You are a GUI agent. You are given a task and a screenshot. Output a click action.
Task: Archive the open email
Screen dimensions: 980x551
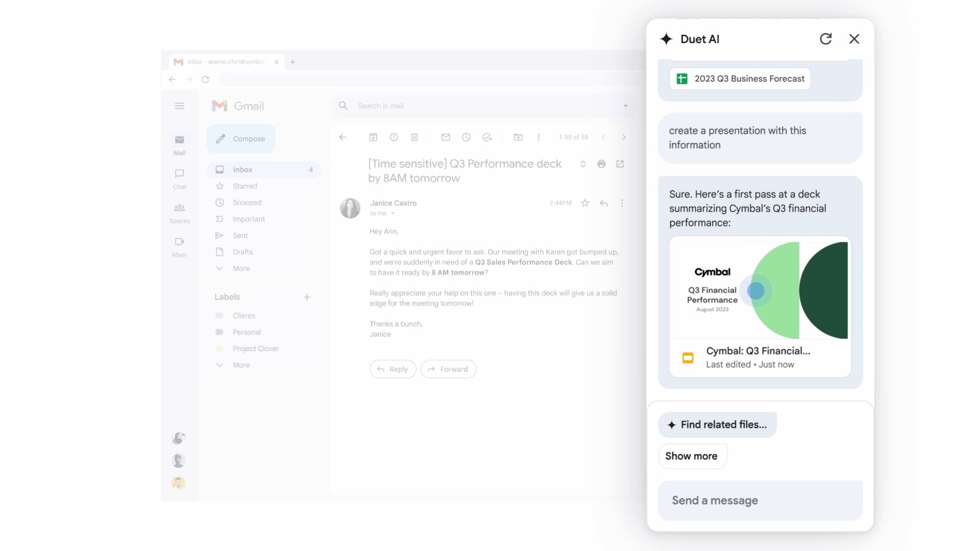click(x=373, y=137)
